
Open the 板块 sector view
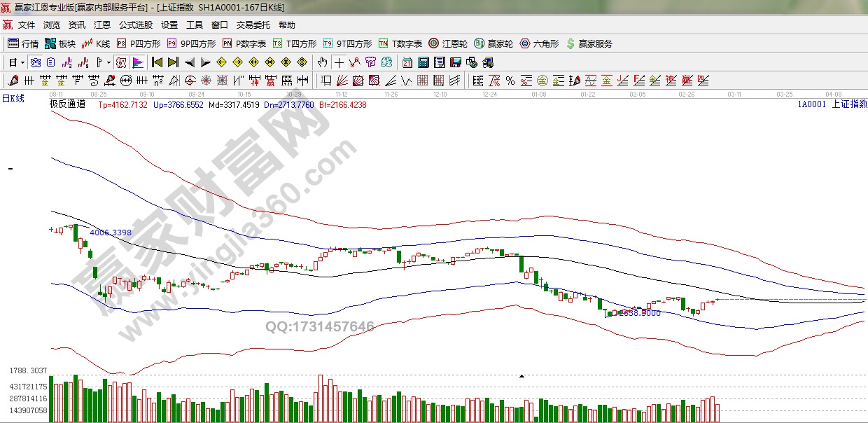coord(60,43)
